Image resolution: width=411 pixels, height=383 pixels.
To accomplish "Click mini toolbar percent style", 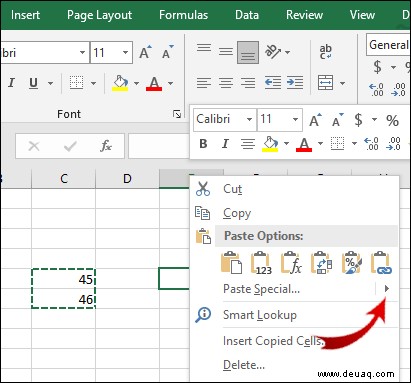I will coord(392,120).
